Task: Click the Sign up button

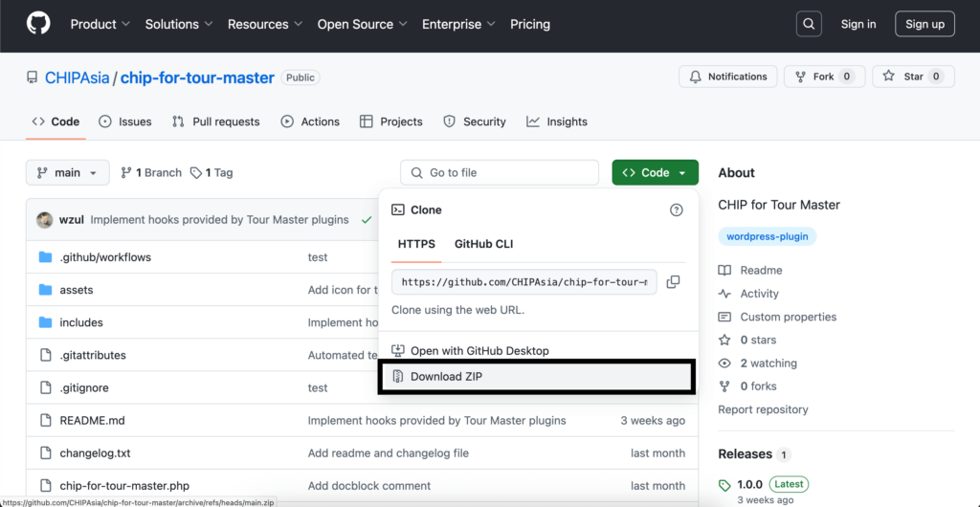Action: point(924,24)
